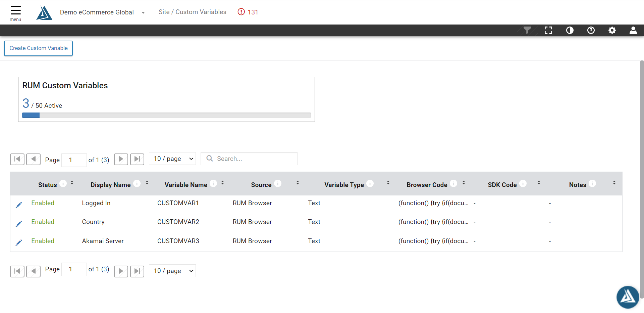Click the Blue Triangle logo in header
Viewport: 644px width, 313px height.
[44, 13]
